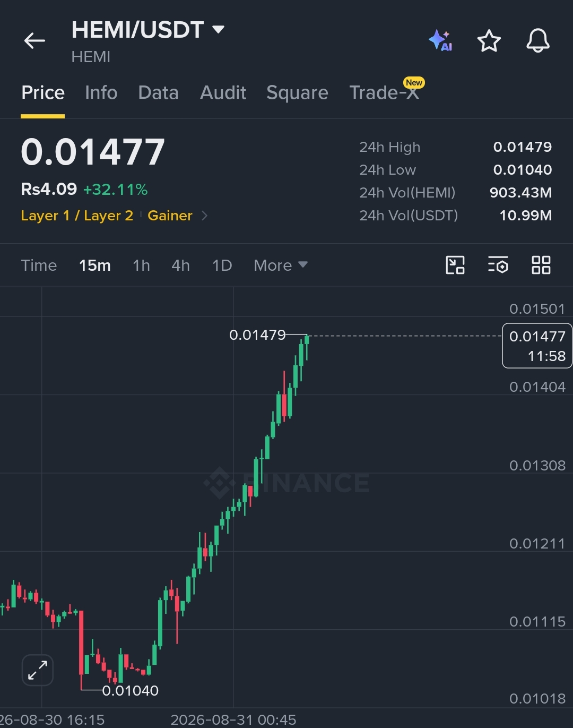Switch to the Data tab
573x728 pixels.
(x=158, y=92)
